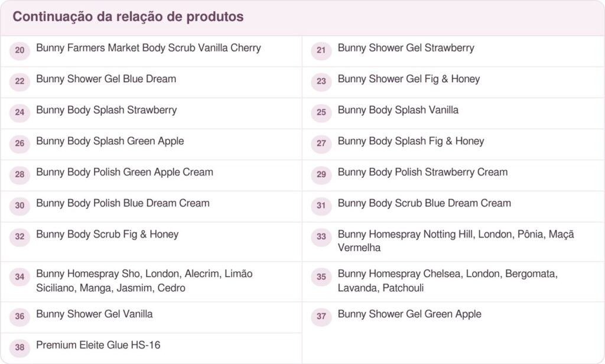Choose Bunny Body Splash Vanilla entry

pos(398,110)
